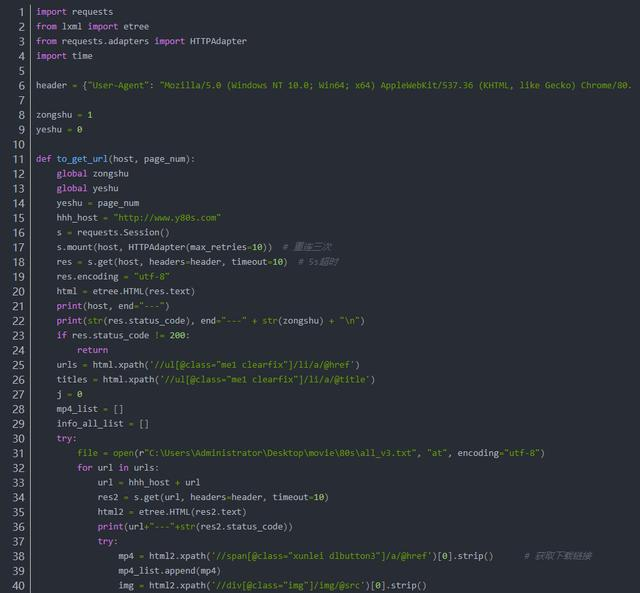
Task: Click 'HTTPAdapter' on the line 3 import
Action: (218, 41)
